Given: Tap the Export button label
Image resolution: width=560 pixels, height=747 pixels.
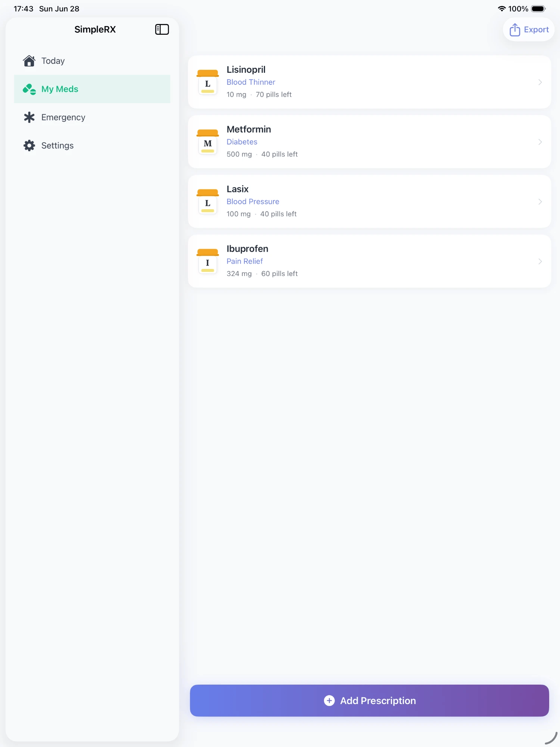Looking at the screenshot, I should (536, 30).
